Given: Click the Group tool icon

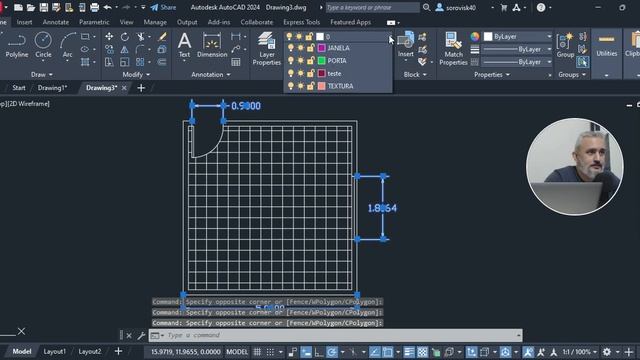Looking at the screenshot, I should [565, 45].
